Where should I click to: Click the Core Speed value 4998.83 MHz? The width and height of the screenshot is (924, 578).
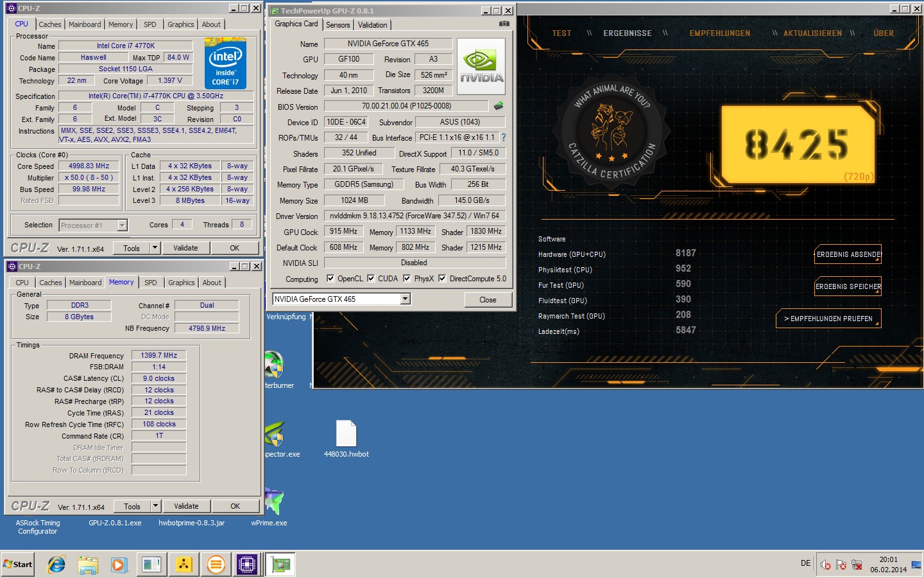point(89,166)
